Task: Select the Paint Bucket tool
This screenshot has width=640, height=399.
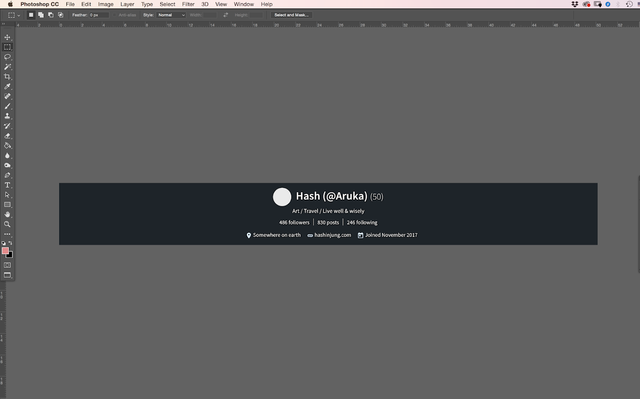Action: (x=7, y=146)
